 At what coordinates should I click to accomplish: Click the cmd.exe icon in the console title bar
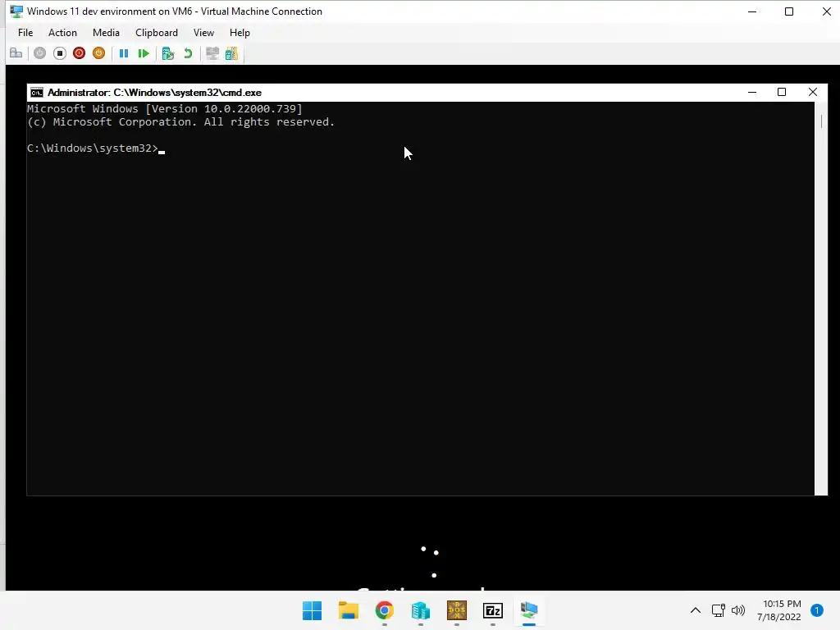pyautogui.click(x=36, y=93)
